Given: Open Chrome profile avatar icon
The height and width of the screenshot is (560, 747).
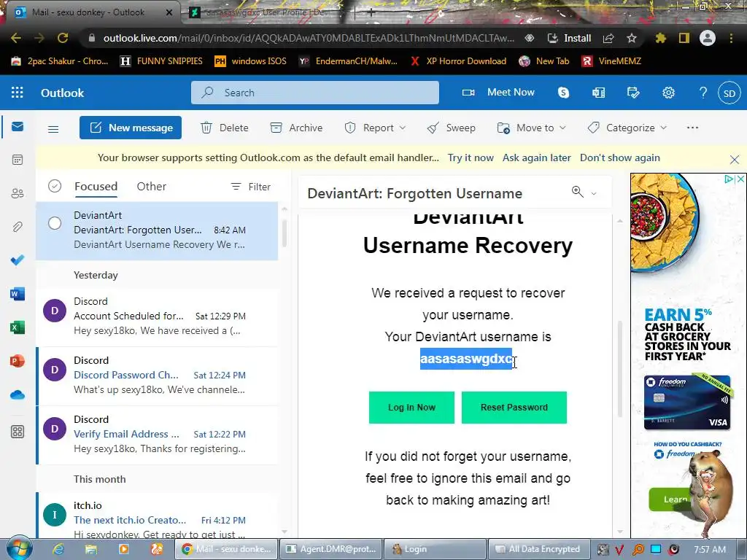Looking at the screenshot, I should coord(708,38).
